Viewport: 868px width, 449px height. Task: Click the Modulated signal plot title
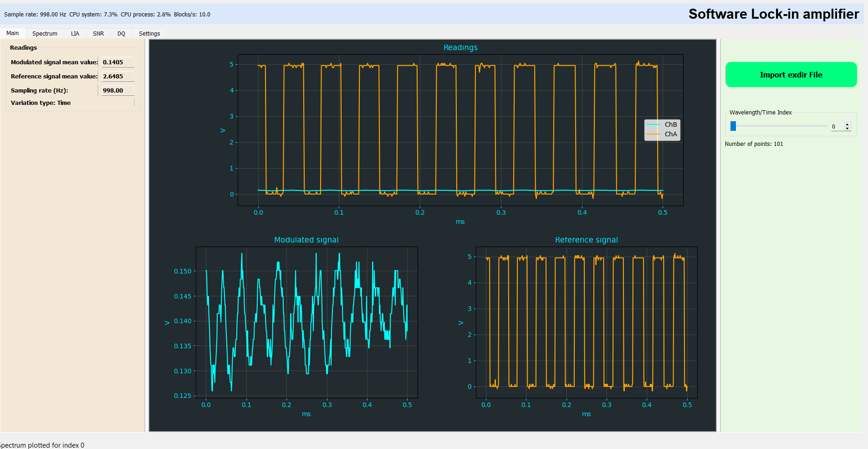click(x=306, y=240)
